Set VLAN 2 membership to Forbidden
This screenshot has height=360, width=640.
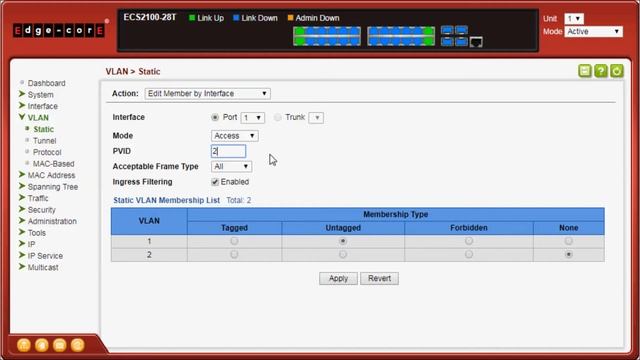[469, 255]
